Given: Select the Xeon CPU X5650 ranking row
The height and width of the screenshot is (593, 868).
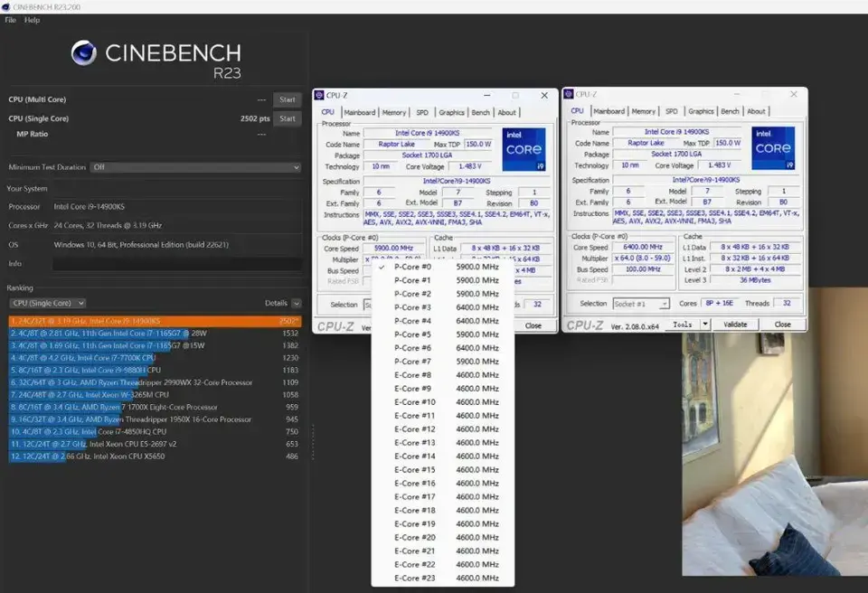Looking at the screenshot, I should click(x=155, y=457).
